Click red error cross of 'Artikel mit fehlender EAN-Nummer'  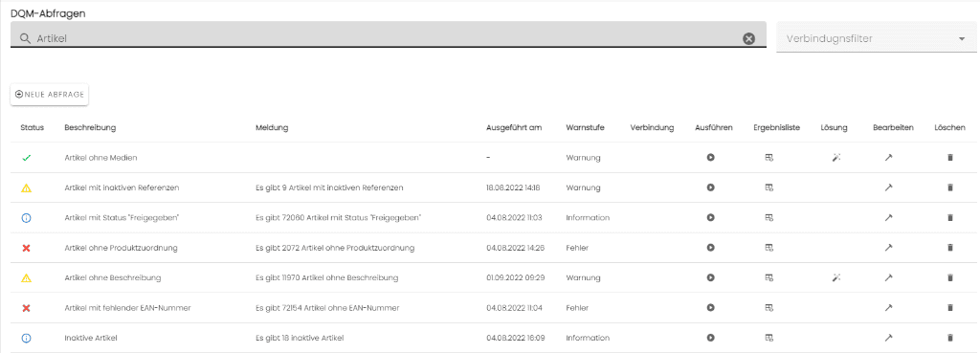(26, 308)
